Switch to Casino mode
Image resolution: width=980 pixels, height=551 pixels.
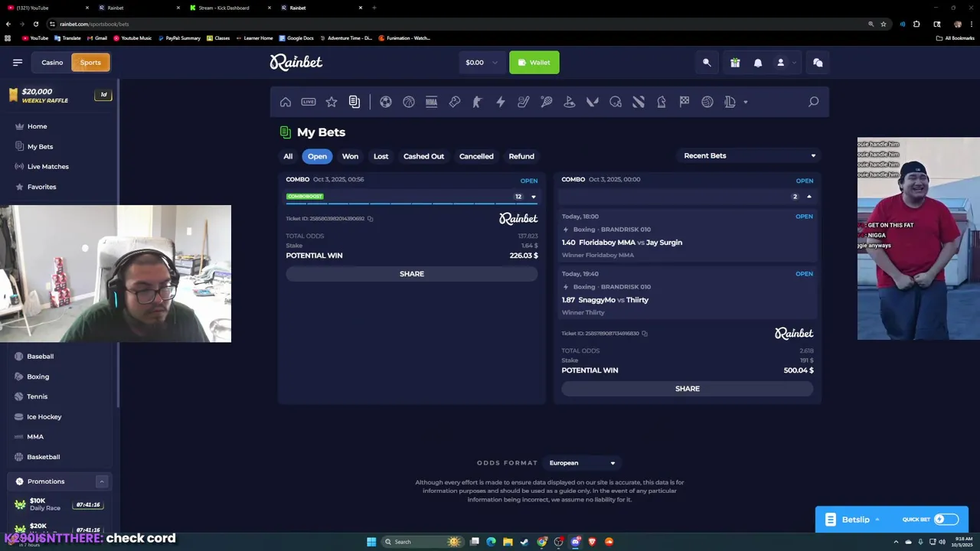click(52, 63)
